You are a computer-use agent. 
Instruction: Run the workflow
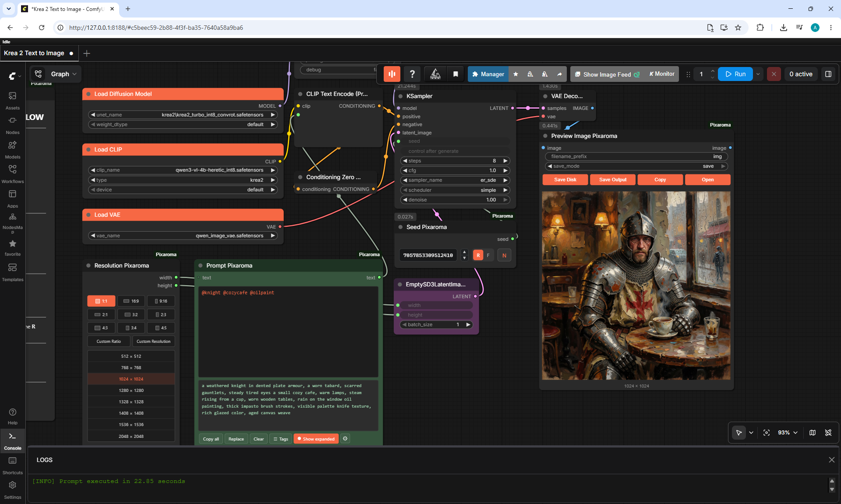click(735, 74)
